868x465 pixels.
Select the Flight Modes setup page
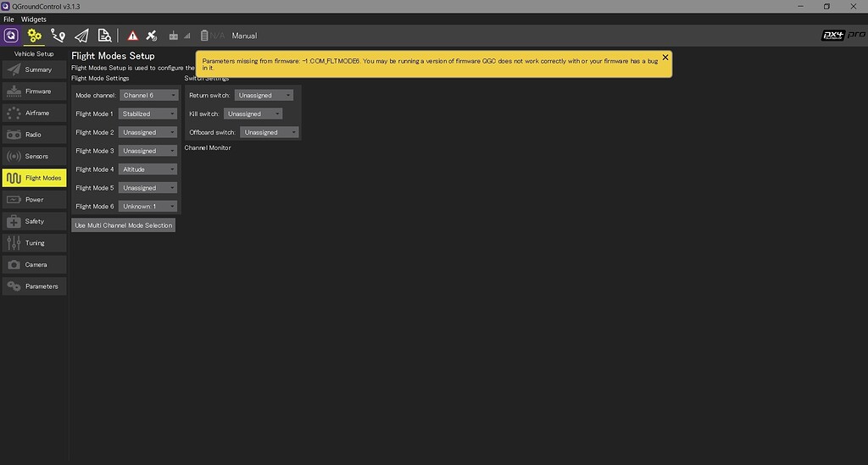(x=34, y=178)
